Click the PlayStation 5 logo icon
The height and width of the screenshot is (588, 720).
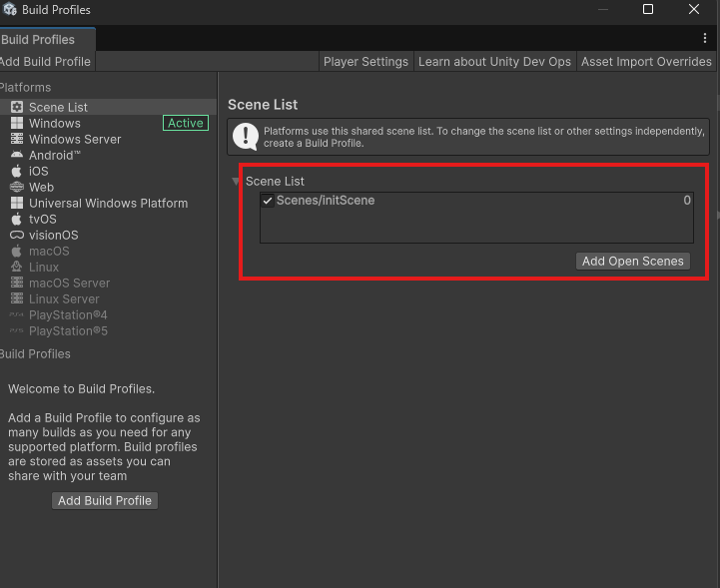tap(17, 331)
